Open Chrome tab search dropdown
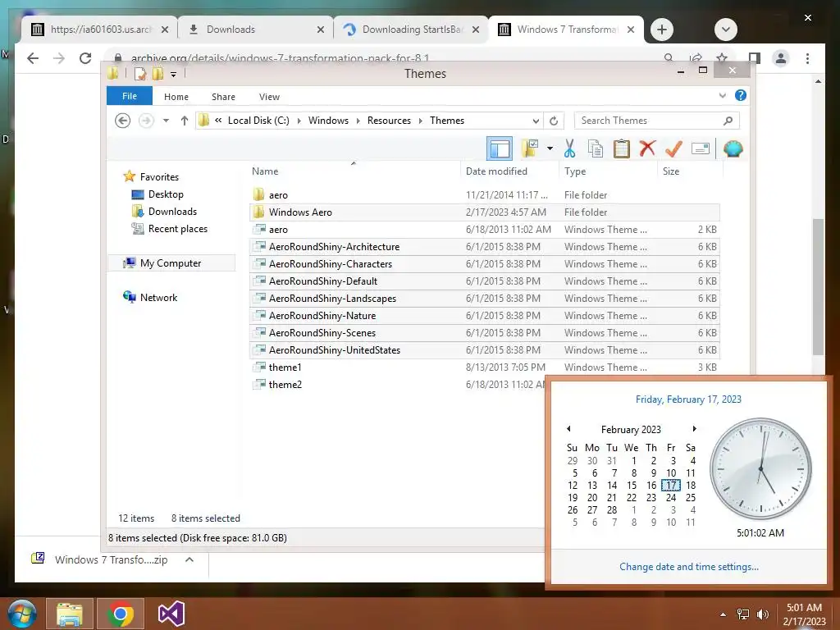The height and width of the screenshot is (630, 840). 726,30
